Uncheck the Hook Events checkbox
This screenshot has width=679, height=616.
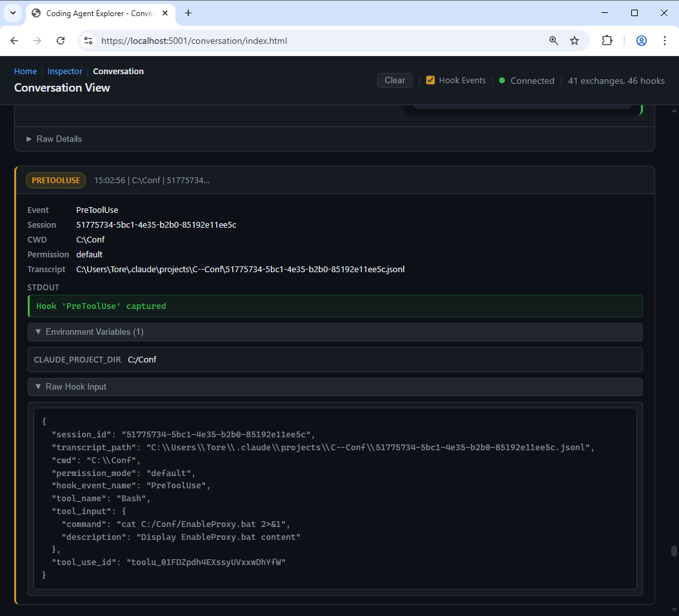tap(429, 80)
